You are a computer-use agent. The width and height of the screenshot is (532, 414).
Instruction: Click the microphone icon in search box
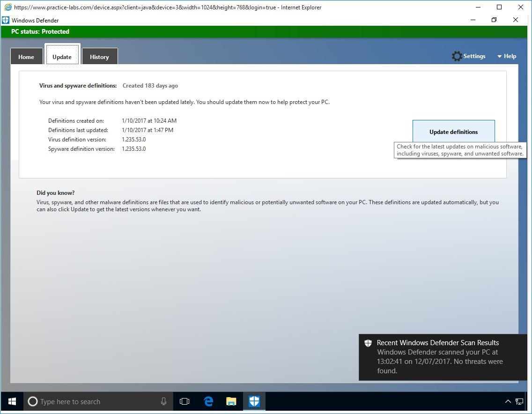[163, 402]
